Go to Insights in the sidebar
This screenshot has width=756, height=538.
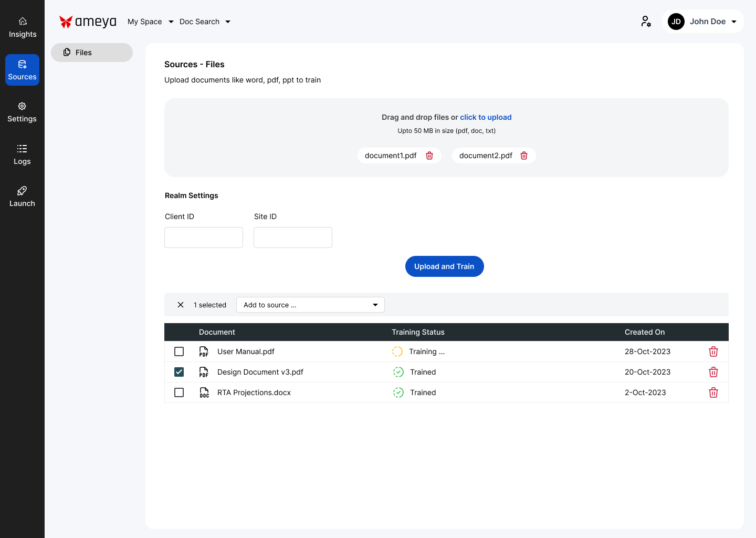(23, 27)
